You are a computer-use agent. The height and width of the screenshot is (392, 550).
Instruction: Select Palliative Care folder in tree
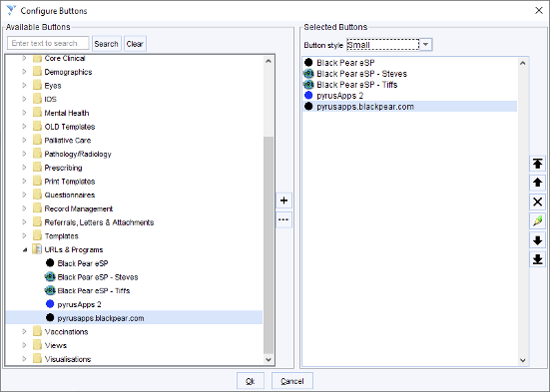67,141
